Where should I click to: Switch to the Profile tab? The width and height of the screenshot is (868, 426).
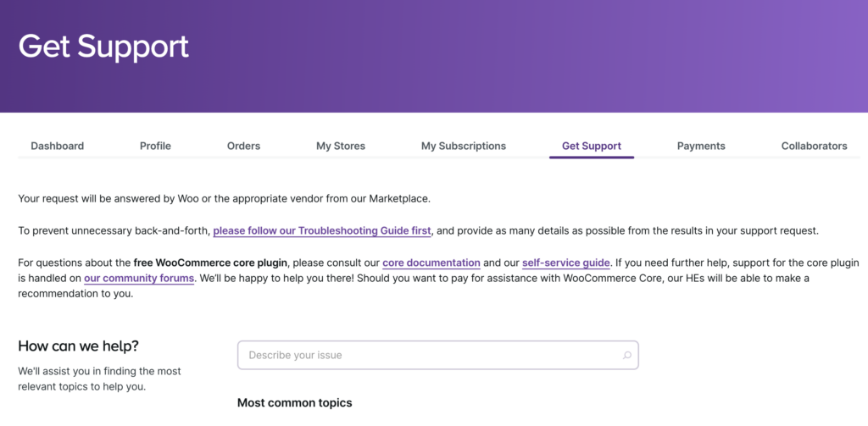coord(155,146)
